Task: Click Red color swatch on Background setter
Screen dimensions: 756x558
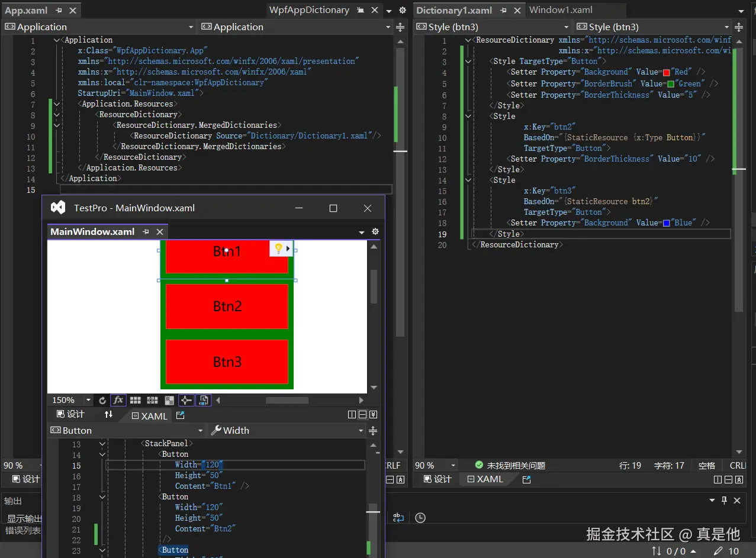Action: coord(666,73)
